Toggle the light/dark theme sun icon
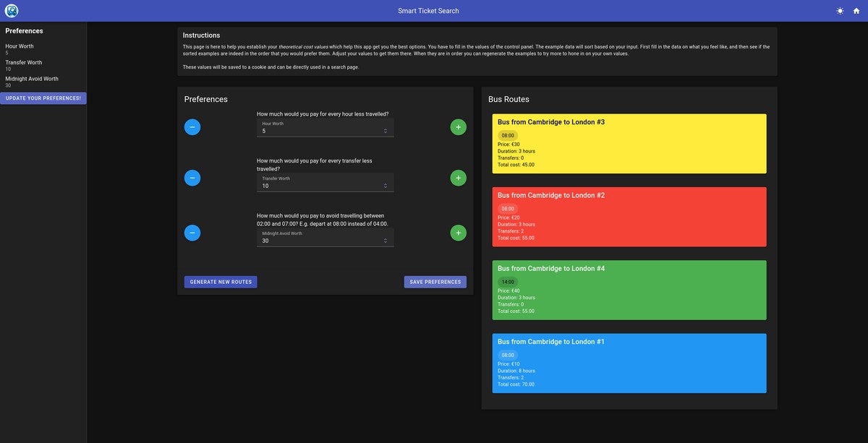Screen dimensions: 868x443 [x=840, y=11]
